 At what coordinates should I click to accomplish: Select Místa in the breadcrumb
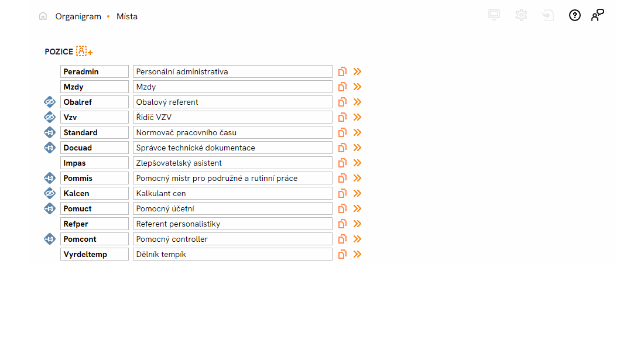[x=127, y=16]
